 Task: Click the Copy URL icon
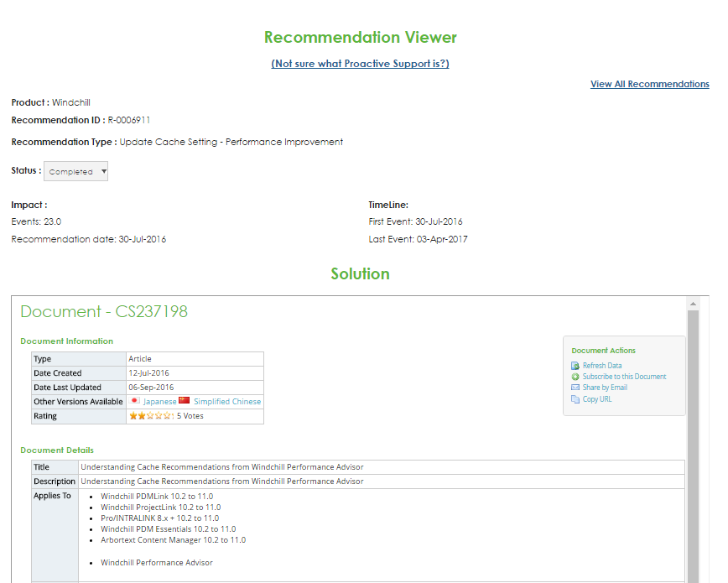click(575, 399)
